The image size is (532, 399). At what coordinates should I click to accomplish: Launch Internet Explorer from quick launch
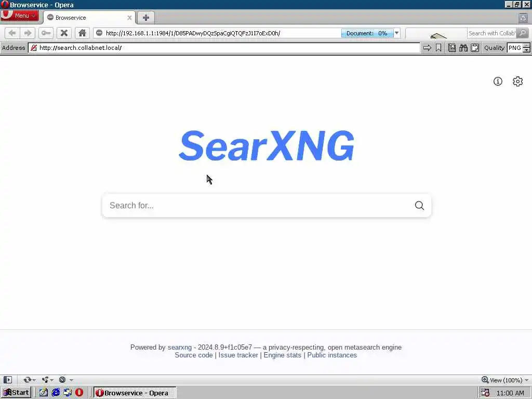(56, 393)
